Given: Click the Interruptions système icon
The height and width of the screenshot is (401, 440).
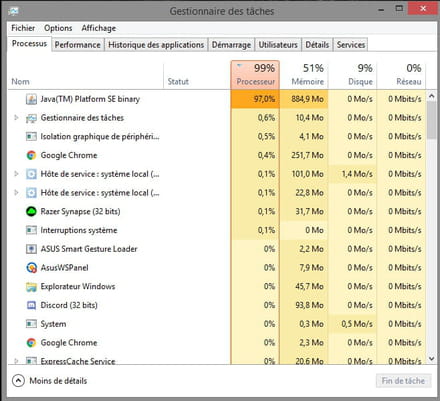Looking at the screenshot, I should point(31,230).
